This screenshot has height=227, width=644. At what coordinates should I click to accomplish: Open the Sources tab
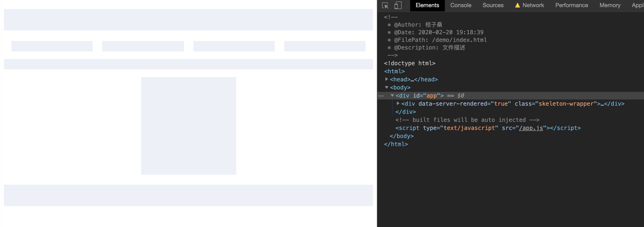coord(493,5)
